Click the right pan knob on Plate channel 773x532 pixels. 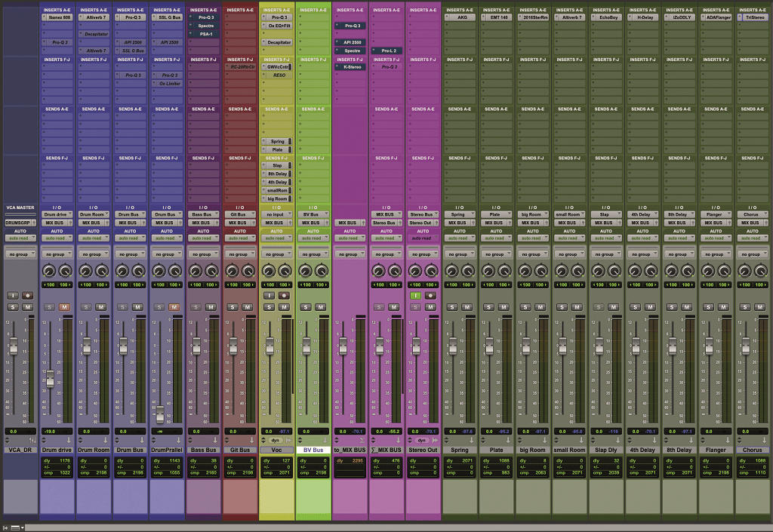(x=505, y=271)
